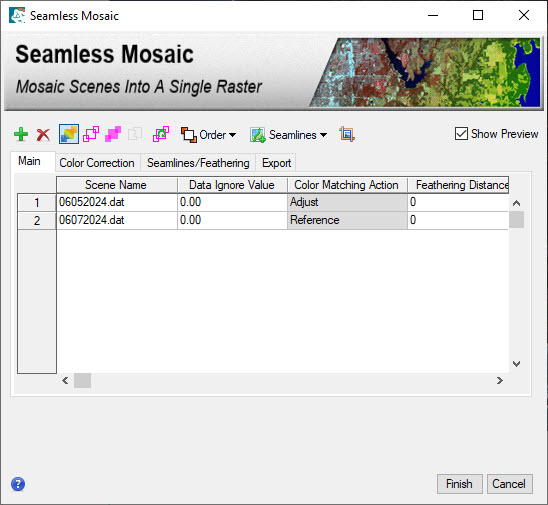Click the orange define subset crop icon
Screen dimensions: 548x505
click(347, 134)
